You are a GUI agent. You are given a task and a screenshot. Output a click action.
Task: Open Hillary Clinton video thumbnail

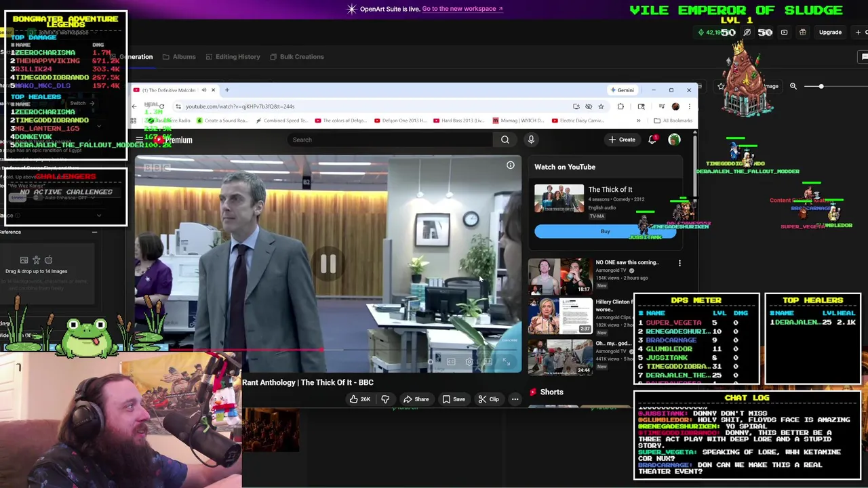point(560,316)
